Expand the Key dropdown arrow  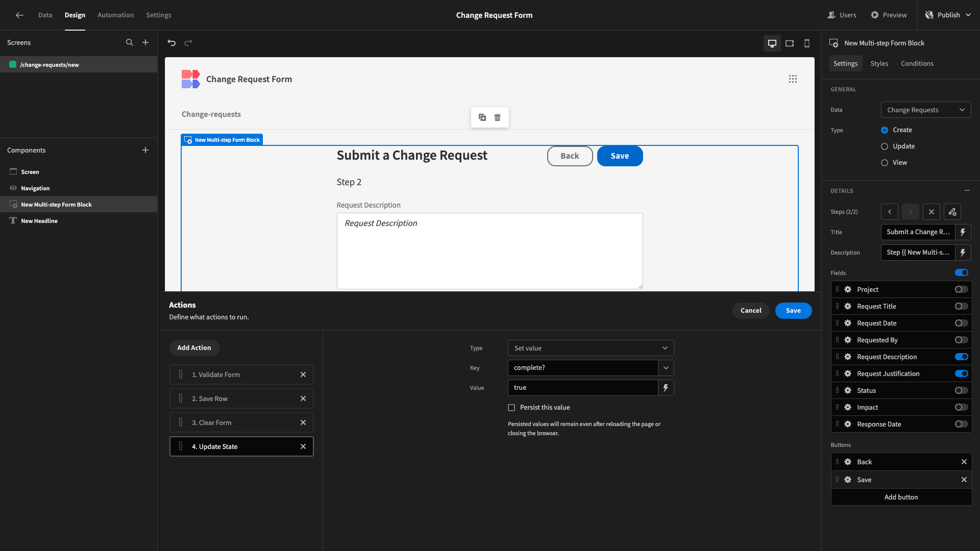point(666,368)
